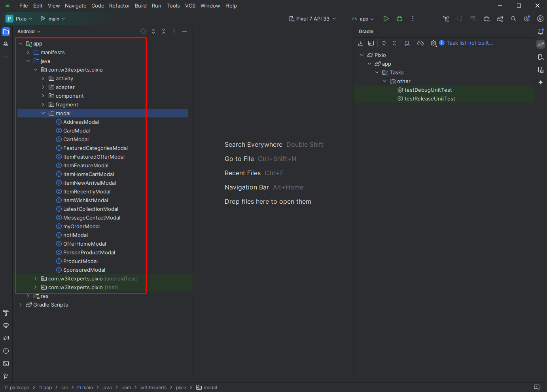The image size is (547, 392).
Task: Open the App Quality Insights gem icon
Action: click(x=6, y=326)
